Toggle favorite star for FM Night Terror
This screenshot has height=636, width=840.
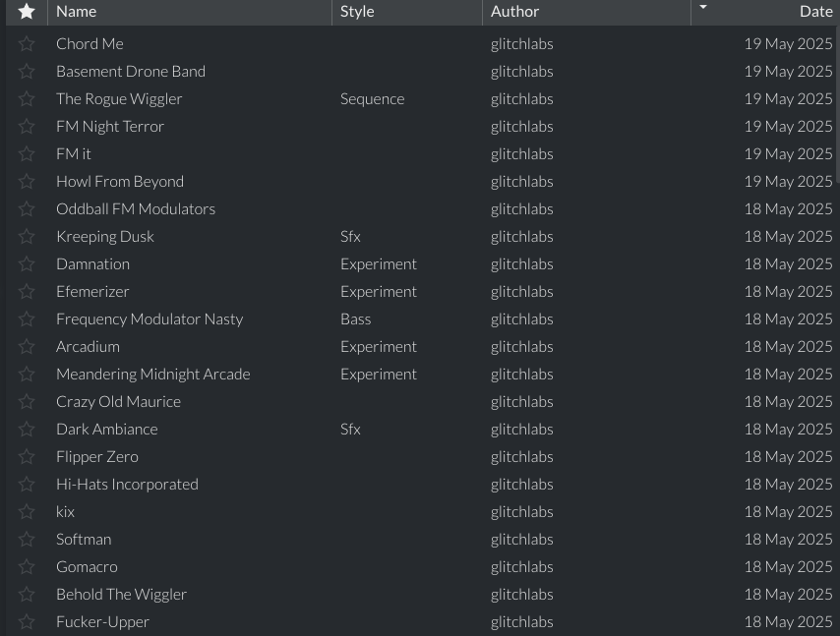click(27, 127)
